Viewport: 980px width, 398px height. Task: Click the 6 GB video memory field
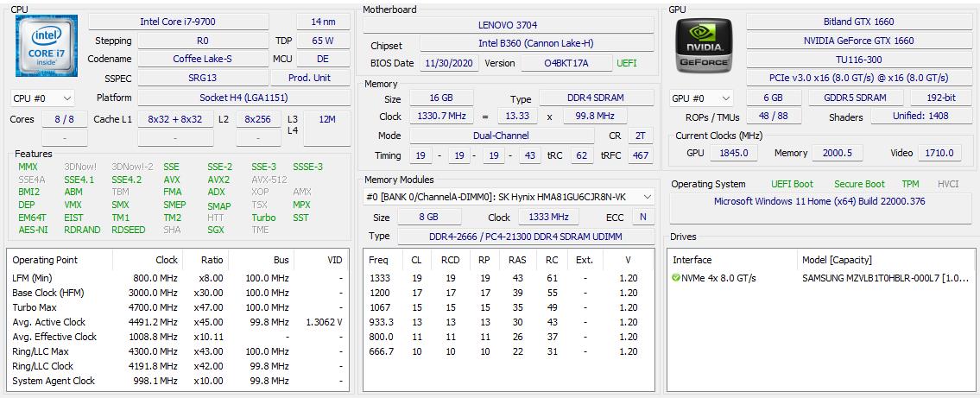click(773, 98)
